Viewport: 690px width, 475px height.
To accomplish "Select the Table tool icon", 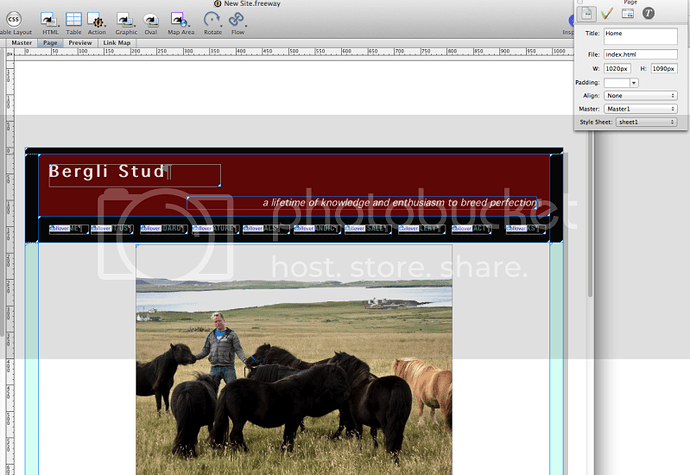I will tap(73, 19).
